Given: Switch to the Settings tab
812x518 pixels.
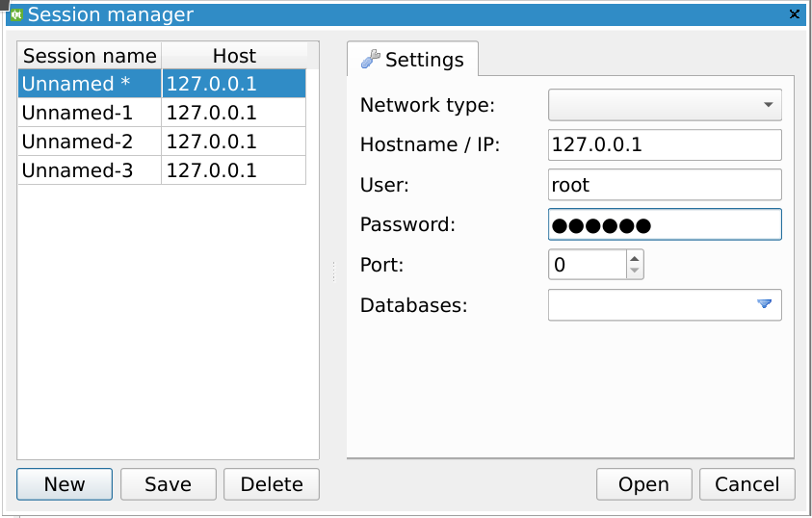Looking at the screenshot, I should pyautogui.click(x=412, y=59).
